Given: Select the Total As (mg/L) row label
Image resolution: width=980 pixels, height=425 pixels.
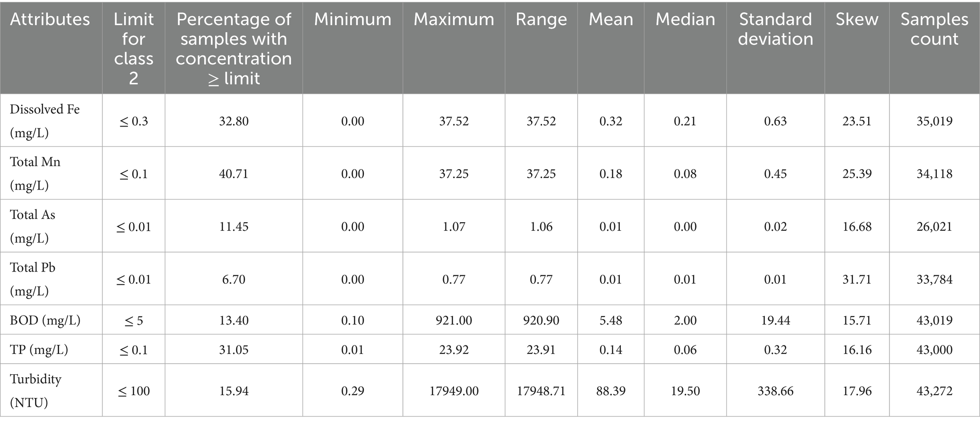Looking at the screenshot, I should coord(33,226).
